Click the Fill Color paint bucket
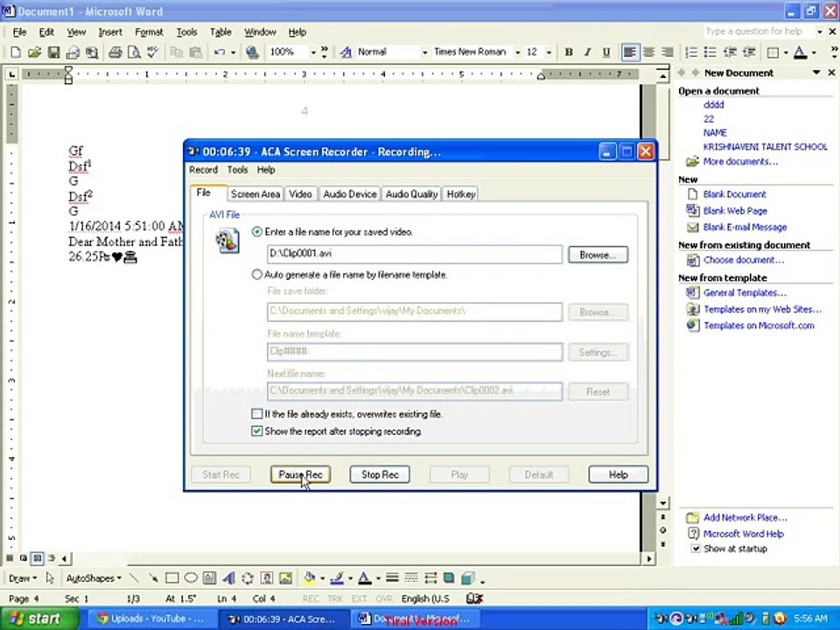Image resolution: width=840 pixels, height=630 pixels. pos(310,578)
